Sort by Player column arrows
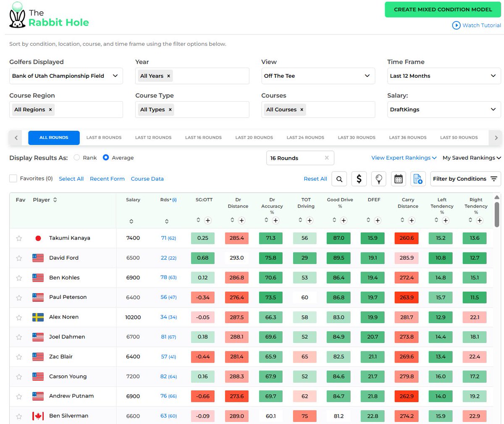504x424 pixels. point(55,200)
